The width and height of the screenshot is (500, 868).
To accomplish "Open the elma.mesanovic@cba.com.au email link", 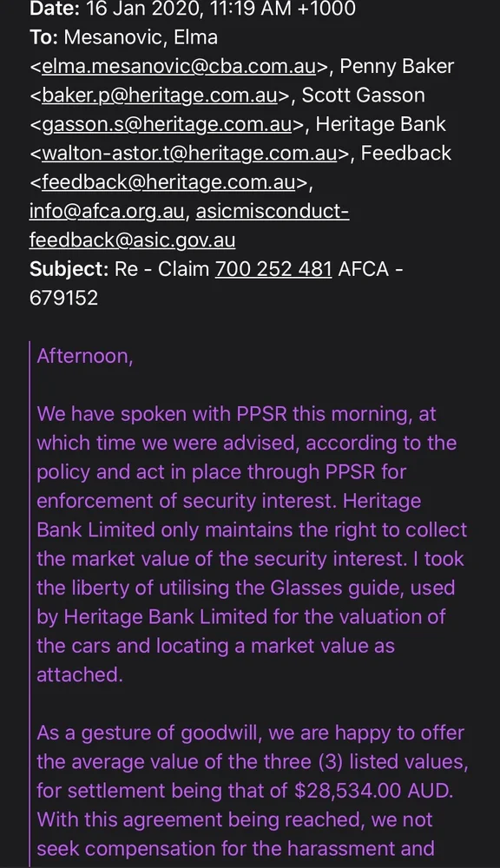I will (179, 67).
